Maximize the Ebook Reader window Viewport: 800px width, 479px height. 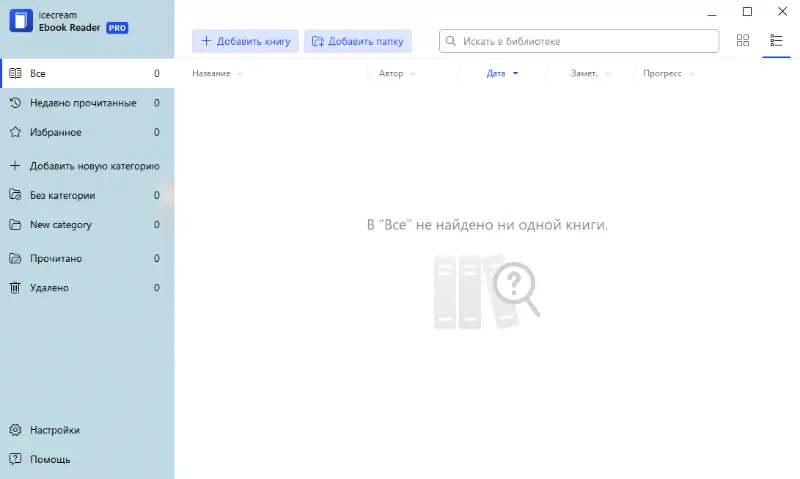747,11
